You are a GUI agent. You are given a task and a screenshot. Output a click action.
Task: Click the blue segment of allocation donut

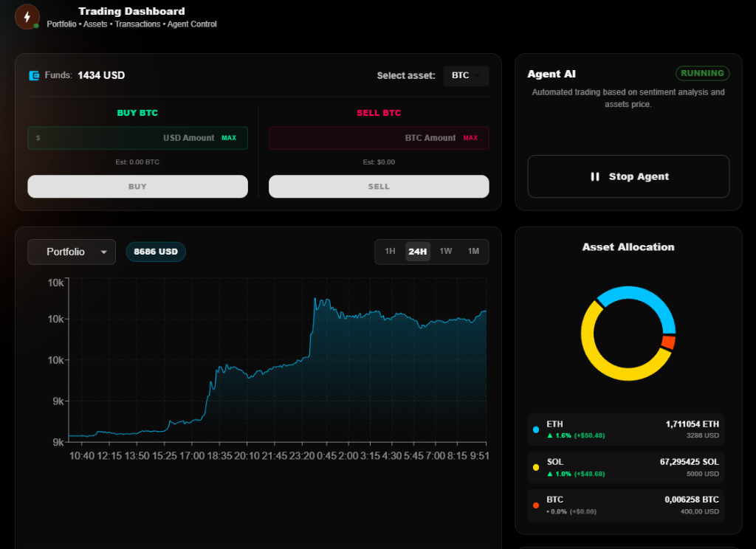pos(647,299)
